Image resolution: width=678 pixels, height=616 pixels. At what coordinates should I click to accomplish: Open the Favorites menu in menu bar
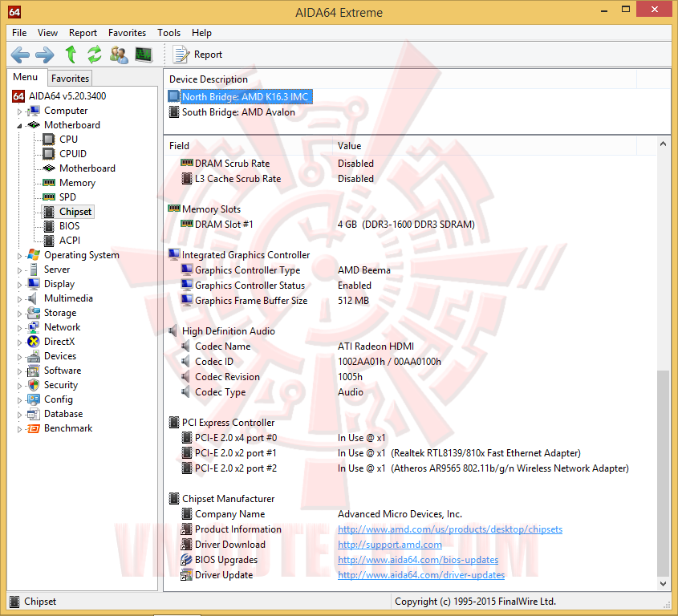(x=127, y=33)
